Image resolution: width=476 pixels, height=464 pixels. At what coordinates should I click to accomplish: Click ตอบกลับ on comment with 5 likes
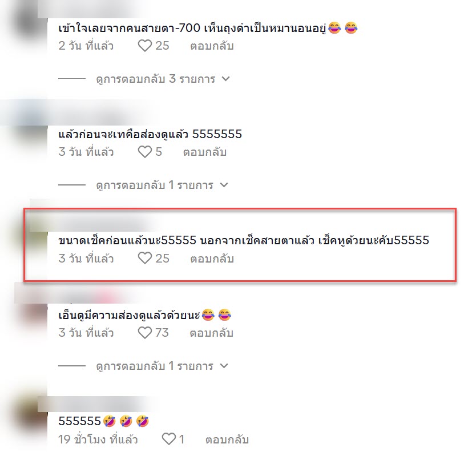pyautogui.click(x=204, y=152)
